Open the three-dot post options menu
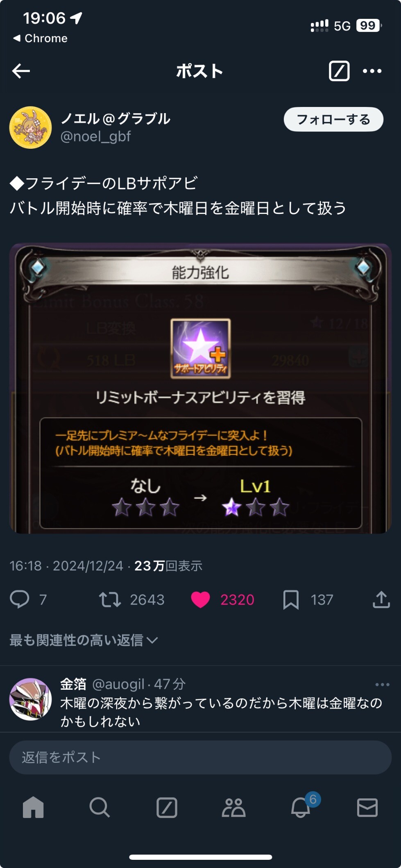The width and height of the screenshot is (401, 868). [372, 71]
